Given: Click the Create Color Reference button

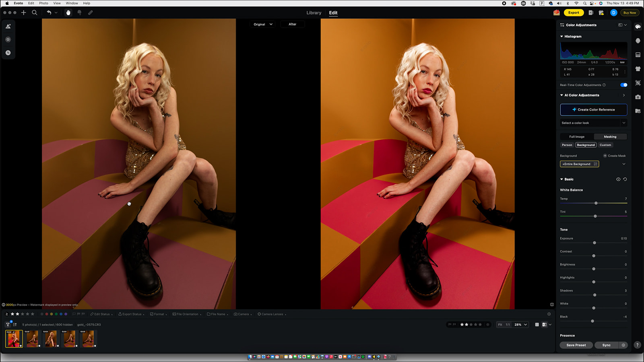Looking at the screenshot, I should pos(593,109).
